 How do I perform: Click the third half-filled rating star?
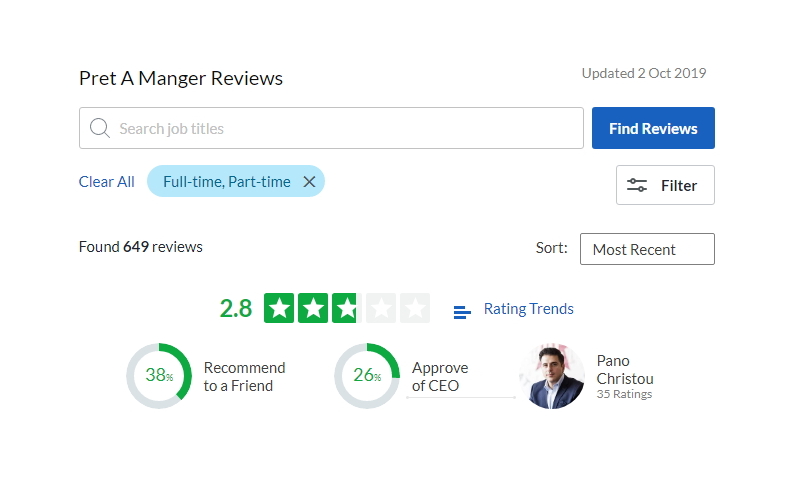347,308
